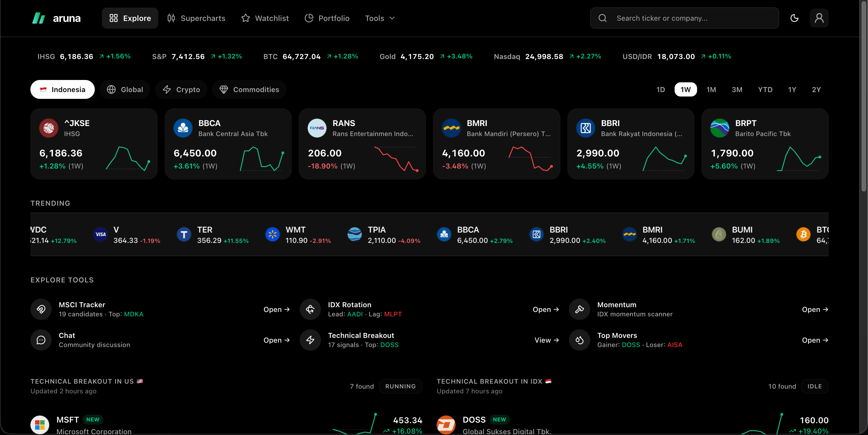Click the Top Movers flame icon
This screenshot has width=868, height=435.
579,340
